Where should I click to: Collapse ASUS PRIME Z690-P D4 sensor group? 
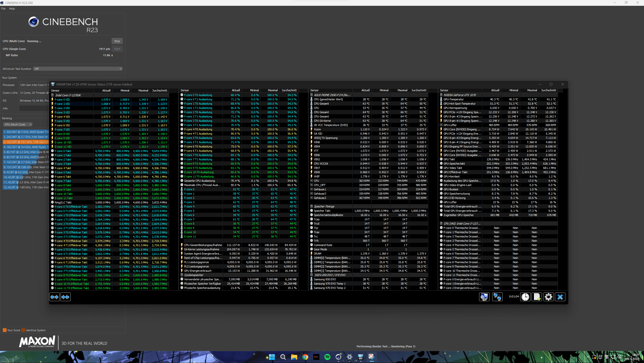click(312, 95)
